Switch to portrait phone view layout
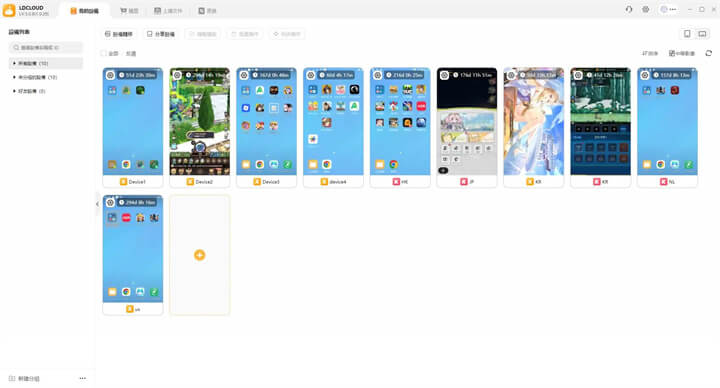 tap(687, 34)
